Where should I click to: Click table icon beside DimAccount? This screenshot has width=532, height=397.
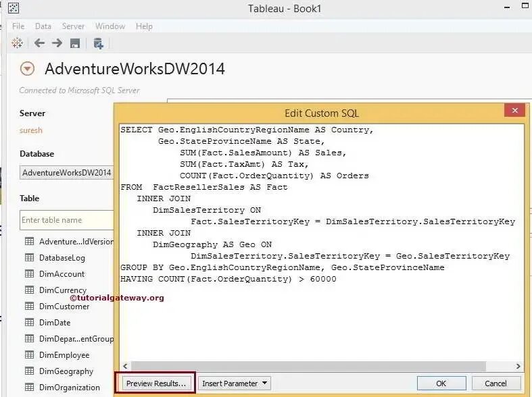click(x=30, y=273)
